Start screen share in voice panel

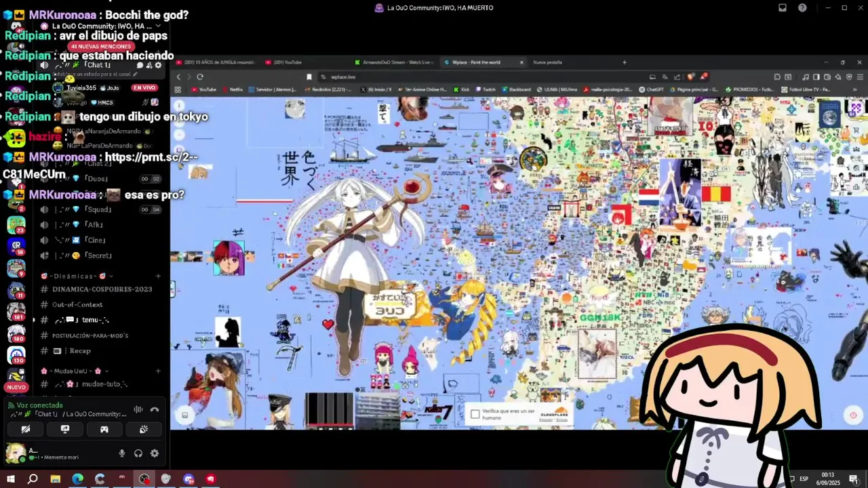click(65, 429)
